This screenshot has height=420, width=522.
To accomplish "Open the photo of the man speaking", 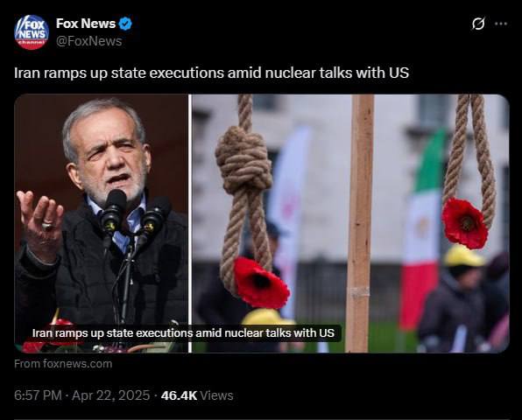I will coord(101,223).
